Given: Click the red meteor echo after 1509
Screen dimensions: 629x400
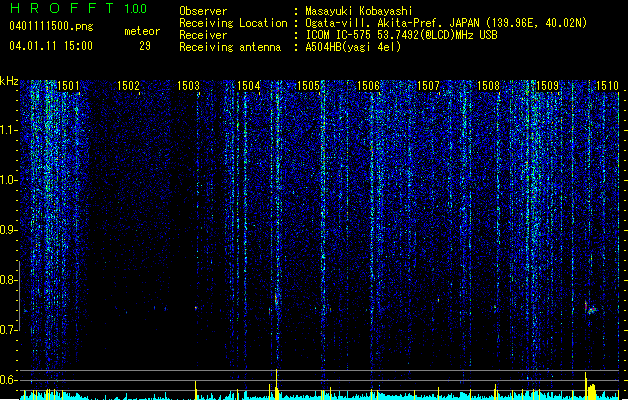Looking at the screenshot, I should click(590, 308).
